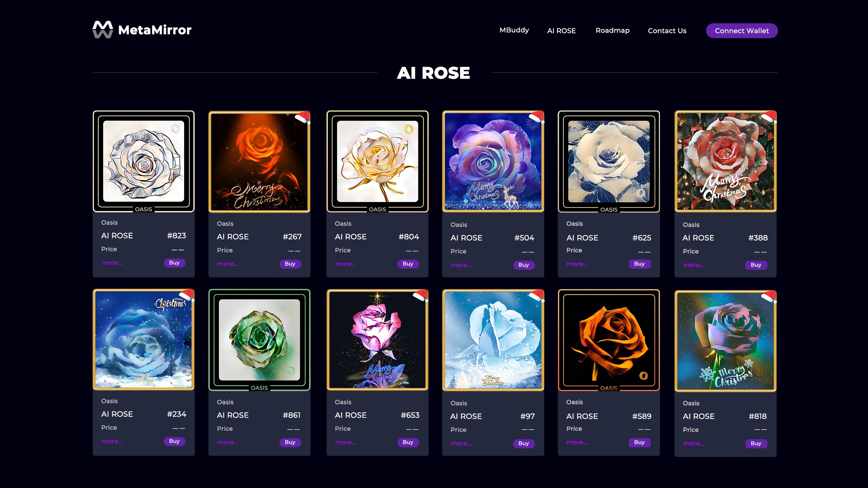The width and height of the screenshot is (868, 488).
Task: Show more info for AI ROSE #653
Action: [x=345, y=442]
